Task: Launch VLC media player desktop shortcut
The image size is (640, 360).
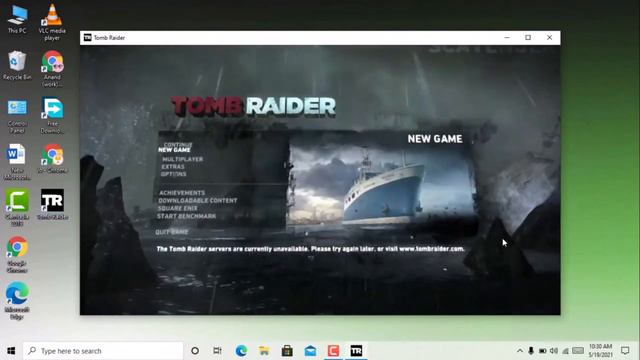Action: [52, 22]
